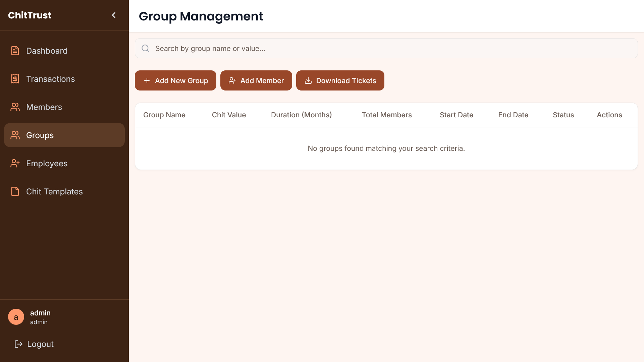Image resolution: width=644 pixels, height=362 pixels.
Task: Collapse the sidebar with the chevron arrow
Action: point(114,15)
